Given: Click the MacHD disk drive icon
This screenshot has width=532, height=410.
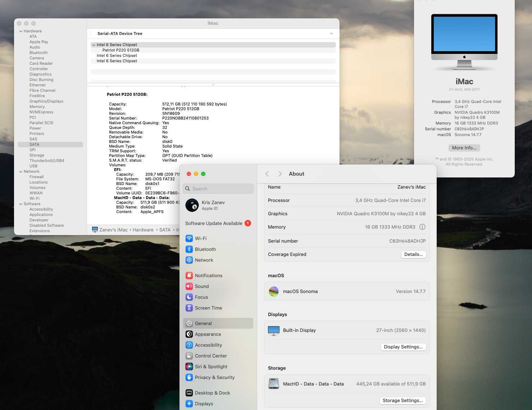Looking at the screenshot, I should [x=274, y=384].
